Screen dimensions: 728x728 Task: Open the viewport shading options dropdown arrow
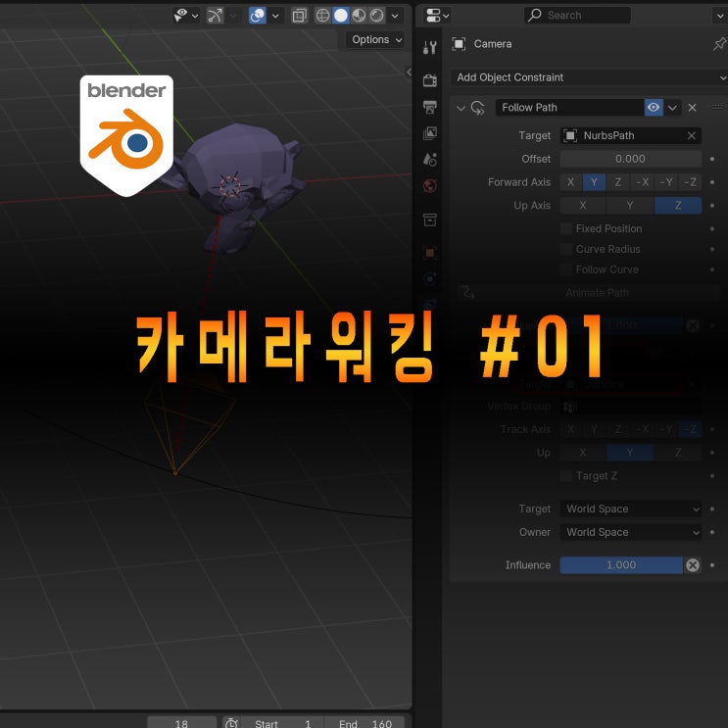point(395,16)
